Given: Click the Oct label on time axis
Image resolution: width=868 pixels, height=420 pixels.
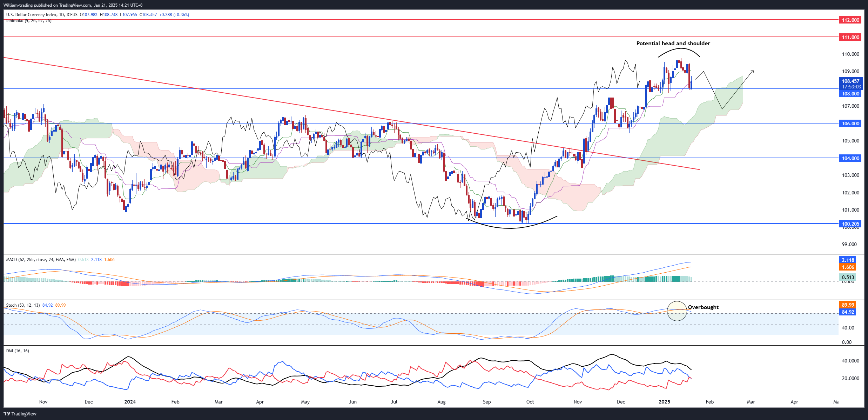Looking at the screenshot, I should point(530,402).
